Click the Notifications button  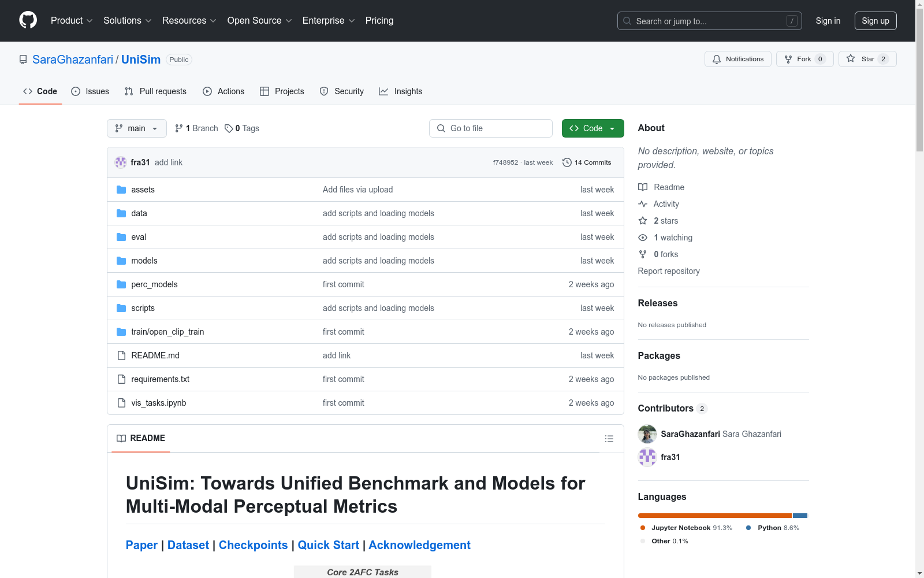coord(738,59)
